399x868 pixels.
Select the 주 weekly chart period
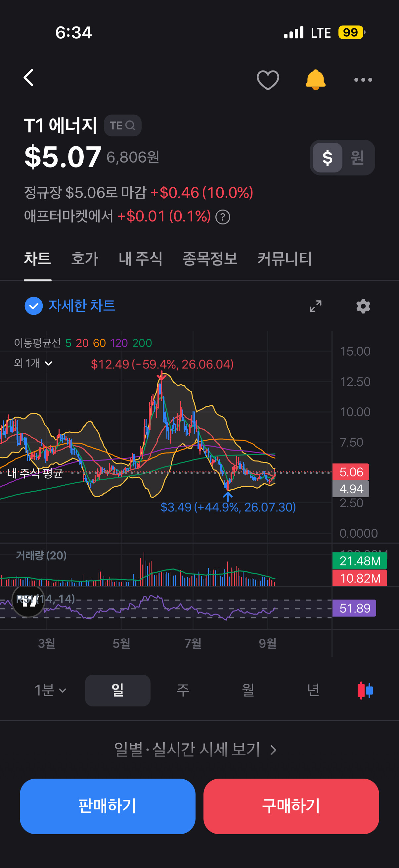pos(183,690)
